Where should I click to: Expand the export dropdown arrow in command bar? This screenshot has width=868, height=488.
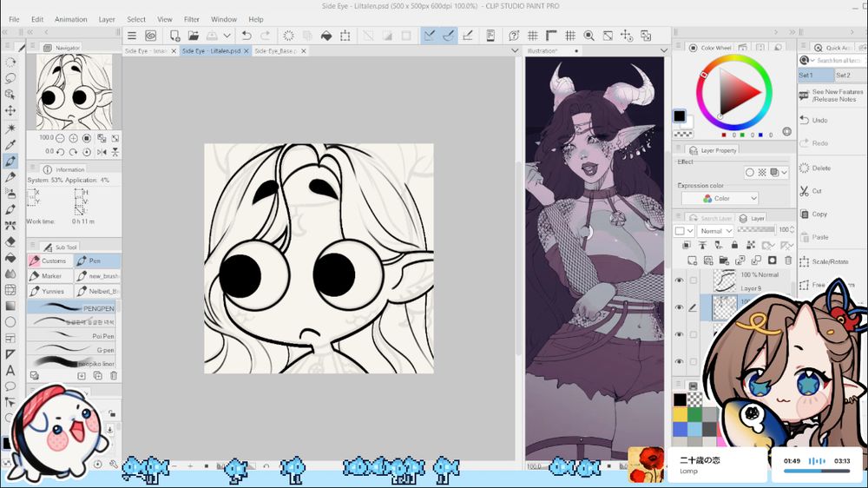click(x=227, y=36)
